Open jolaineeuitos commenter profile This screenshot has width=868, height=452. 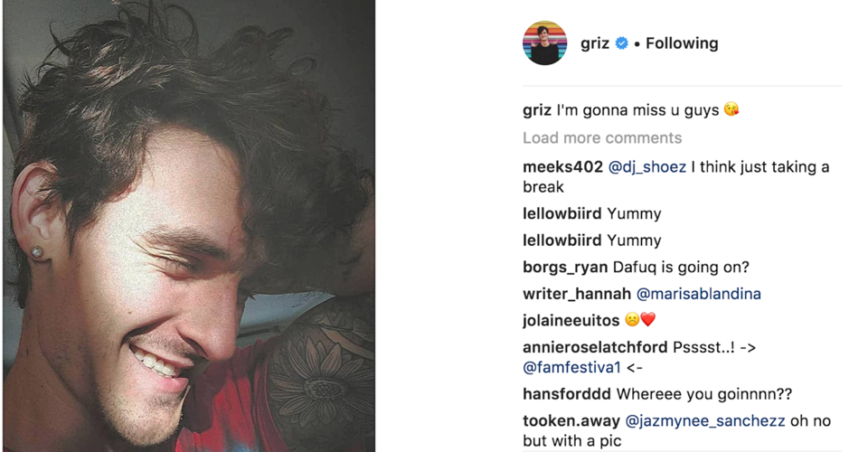click(x=571, y=320)
